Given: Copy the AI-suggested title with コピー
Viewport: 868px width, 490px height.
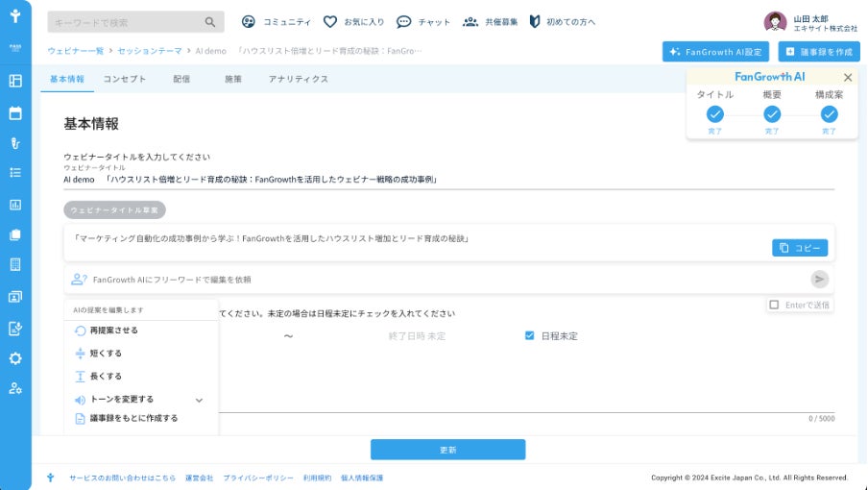Looking at the screenshot, I should (800, 248).
